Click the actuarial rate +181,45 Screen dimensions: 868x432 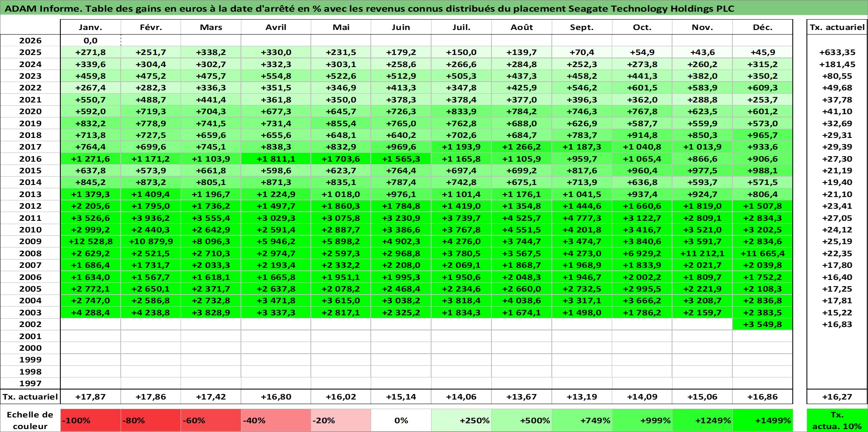click(837, 64)
